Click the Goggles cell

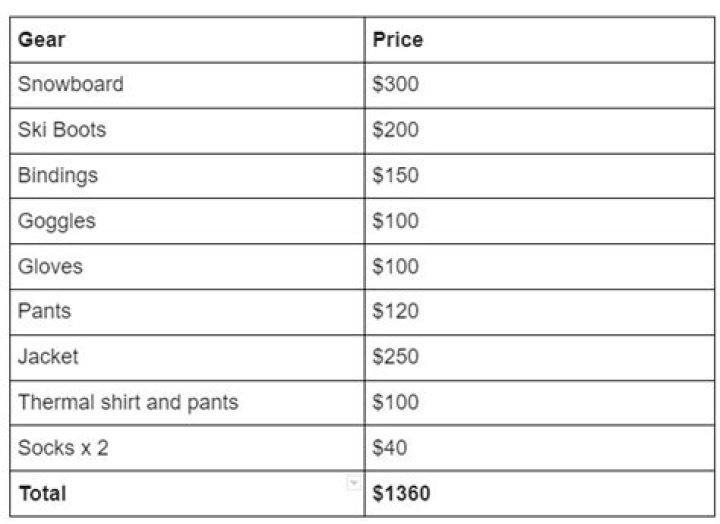(x=187, y=221)
